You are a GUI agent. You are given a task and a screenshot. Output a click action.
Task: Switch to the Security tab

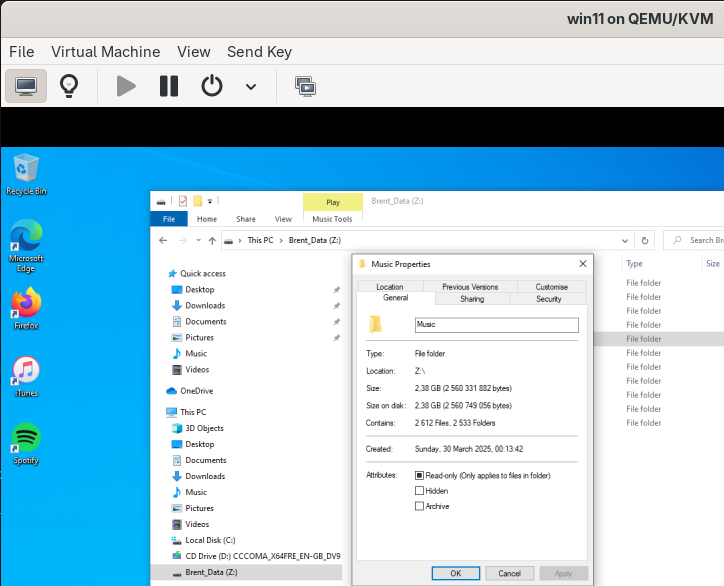click(549, 299)
